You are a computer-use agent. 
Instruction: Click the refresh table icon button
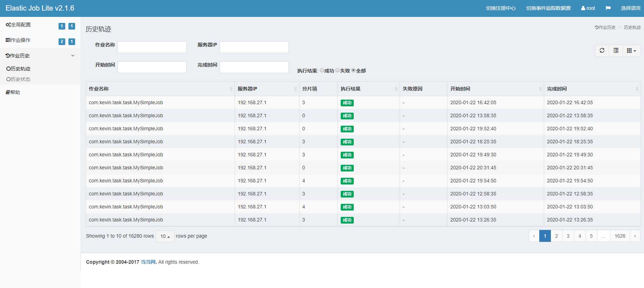tap(602, 51)
